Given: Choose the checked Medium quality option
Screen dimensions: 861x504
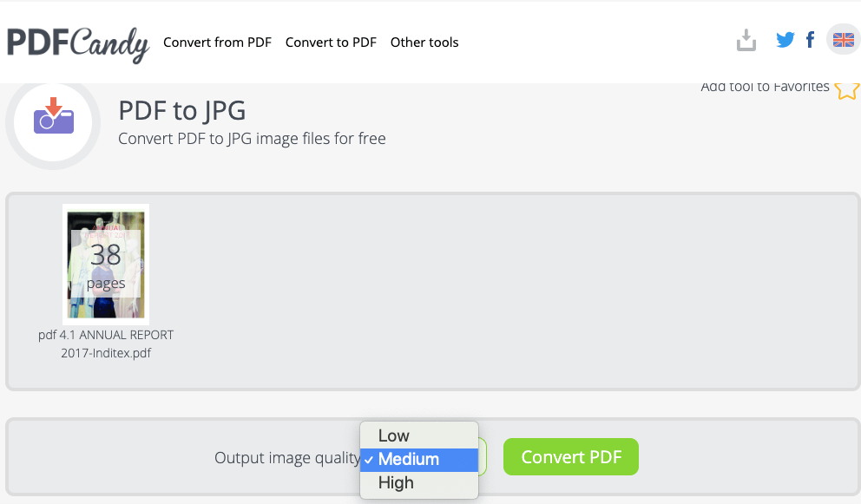Looking at the screenshot, I should point(409,459).
